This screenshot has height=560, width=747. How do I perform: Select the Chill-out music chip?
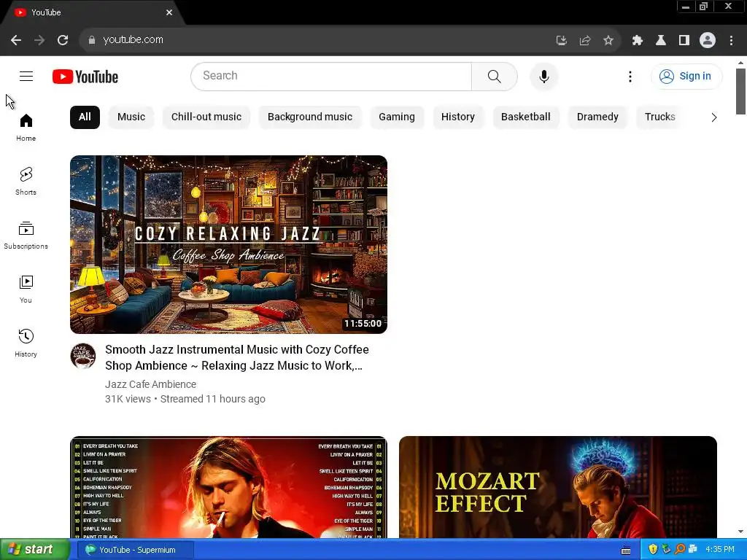pyautogui.click(x=206, y=117)
